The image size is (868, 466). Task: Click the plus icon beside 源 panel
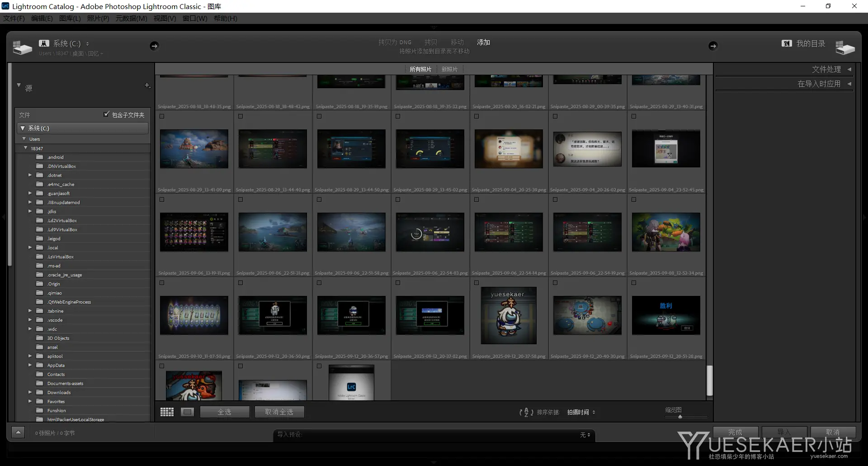point(147,85)
